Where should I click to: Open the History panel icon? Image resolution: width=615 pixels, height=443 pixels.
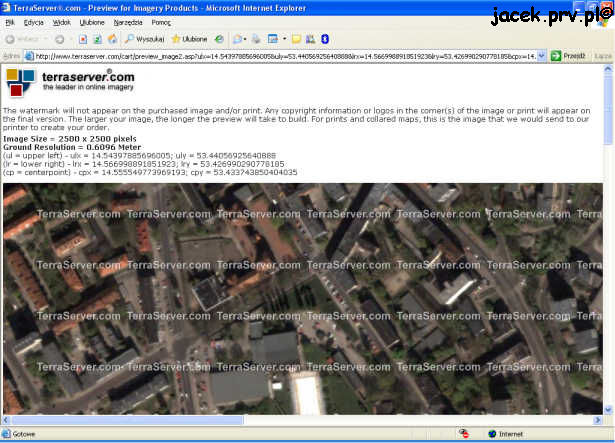click(219, 39)
